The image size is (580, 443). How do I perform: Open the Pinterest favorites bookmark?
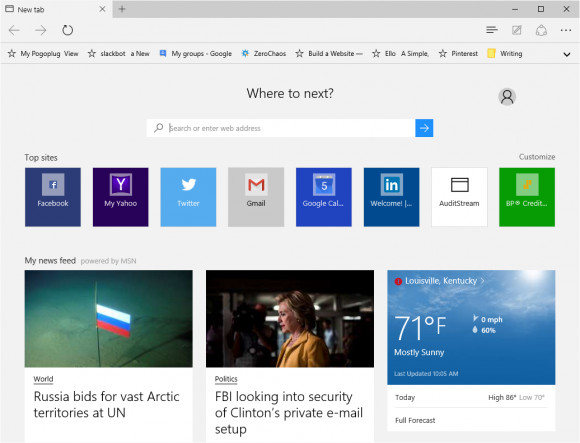click(x=458, y=54)
